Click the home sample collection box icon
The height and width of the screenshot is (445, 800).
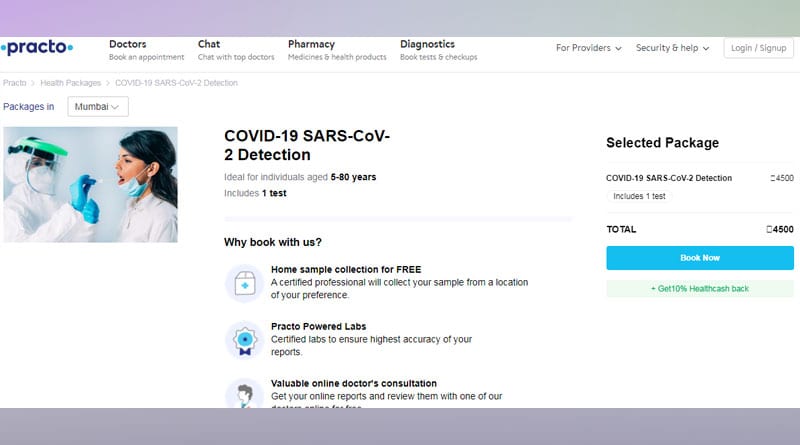(x=244, y=283)
